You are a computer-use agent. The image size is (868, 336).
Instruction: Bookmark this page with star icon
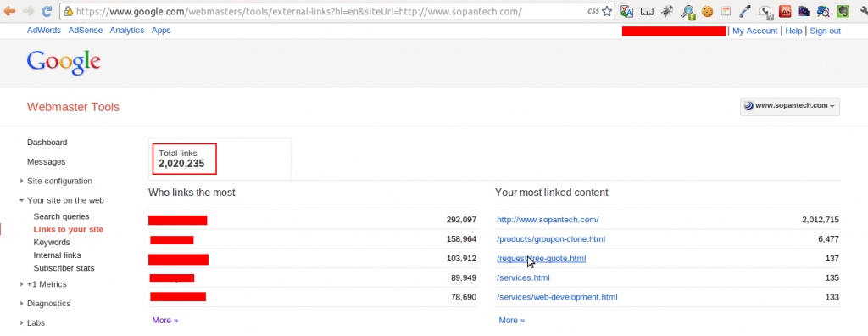click(607, 11)
